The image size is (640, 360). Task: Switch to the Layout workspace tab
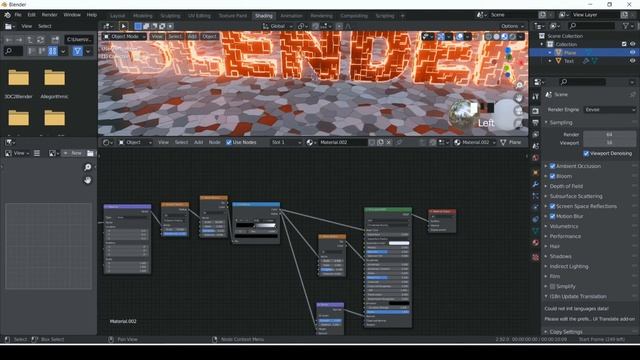[118, 16]
